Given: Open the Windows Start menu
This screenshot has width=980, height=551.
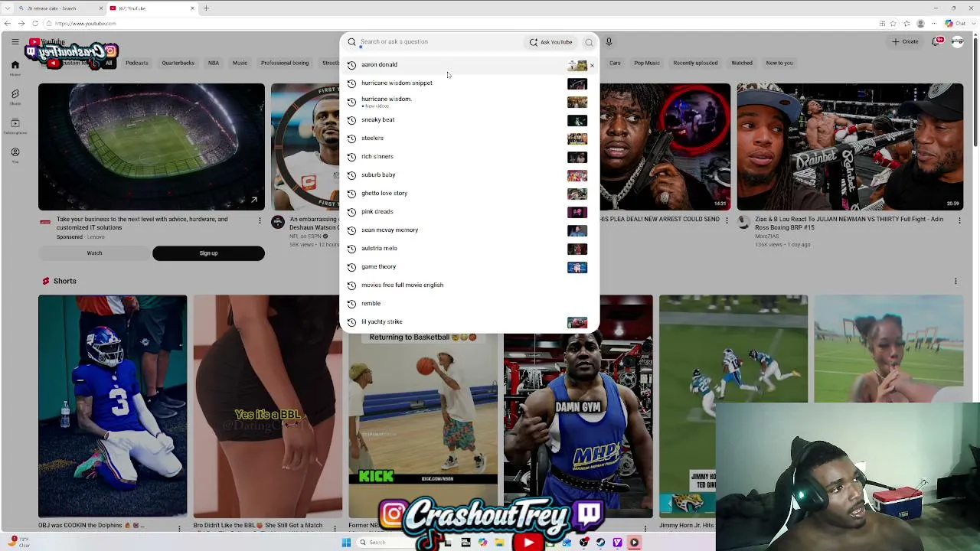Looking at the screenshot, I should [x=346, y=543].
